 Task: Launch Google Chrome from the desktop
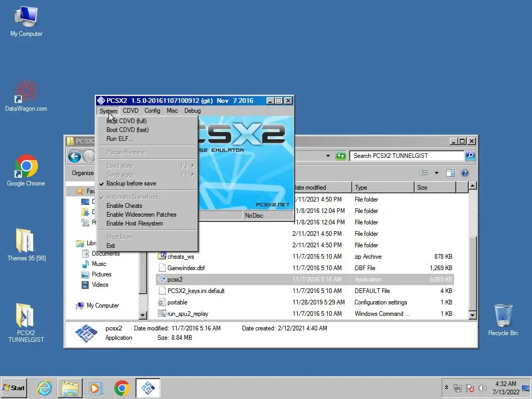click(x=26, y=170)
